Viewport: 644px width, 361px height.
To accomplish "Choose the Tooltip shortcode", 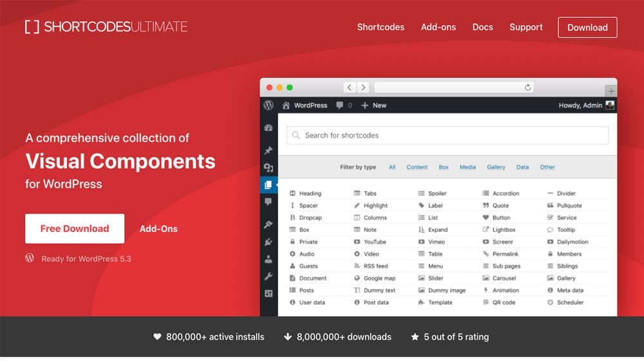I will click(x=561, y=230).
